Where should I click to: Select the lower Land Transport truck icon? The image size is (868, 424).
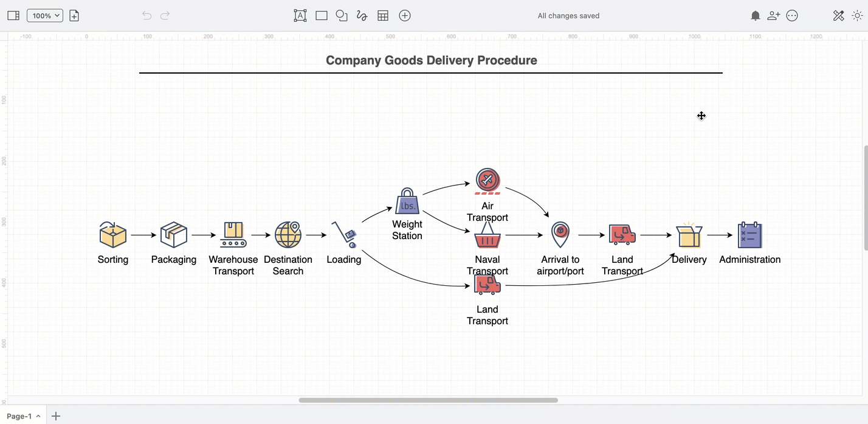click(x=487, y=285)
